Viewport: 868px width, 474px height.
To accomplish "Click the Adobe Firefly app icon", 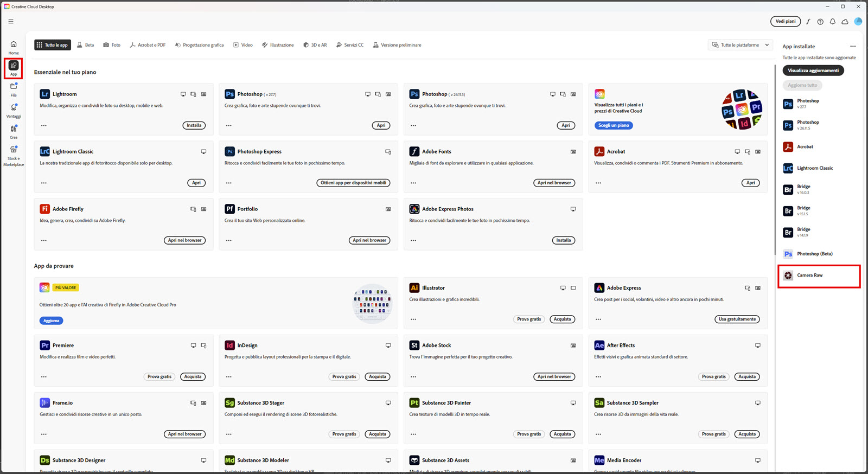I will click(x=45, y=209).
